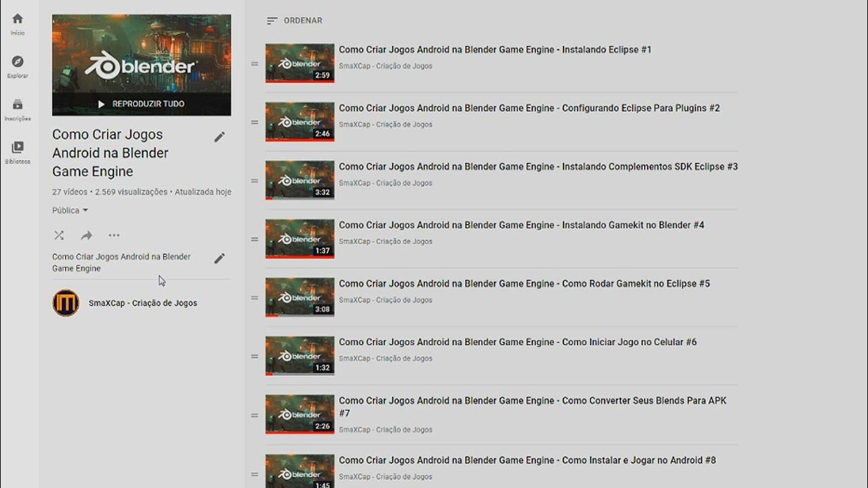Click channel name under video #7
The height and width of the screenshot is (488, 868).
coord(385,429)
